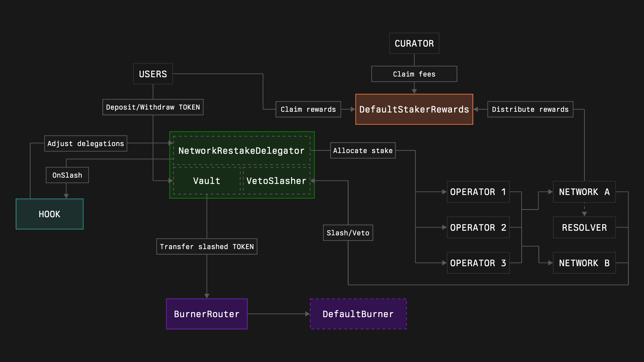Select the dashed DefaultBurner box
Viewport: 644px width, 362px height.
click(358, 314)
